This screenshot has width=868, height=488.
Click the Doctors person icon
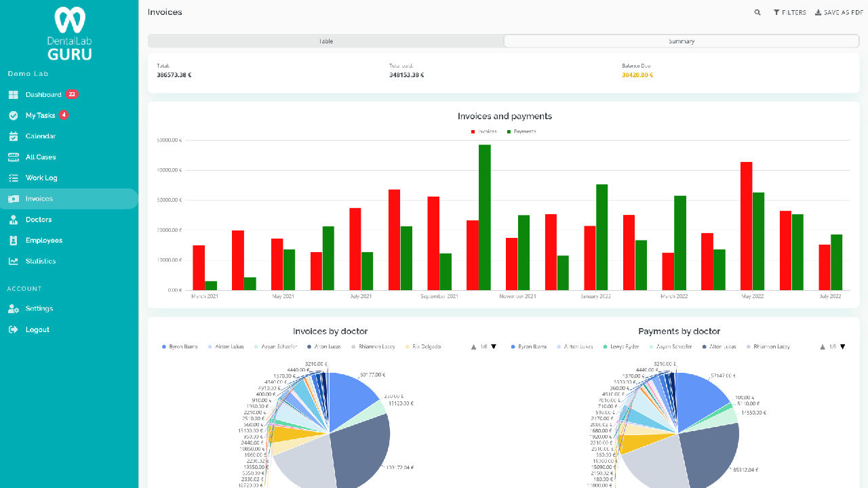(13, 220)
